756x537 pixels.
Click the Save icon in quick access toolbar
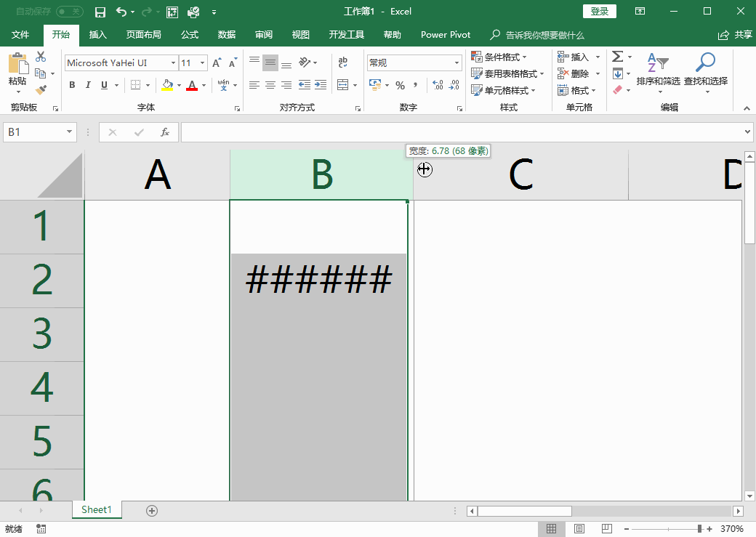click(x=100, y=12)
